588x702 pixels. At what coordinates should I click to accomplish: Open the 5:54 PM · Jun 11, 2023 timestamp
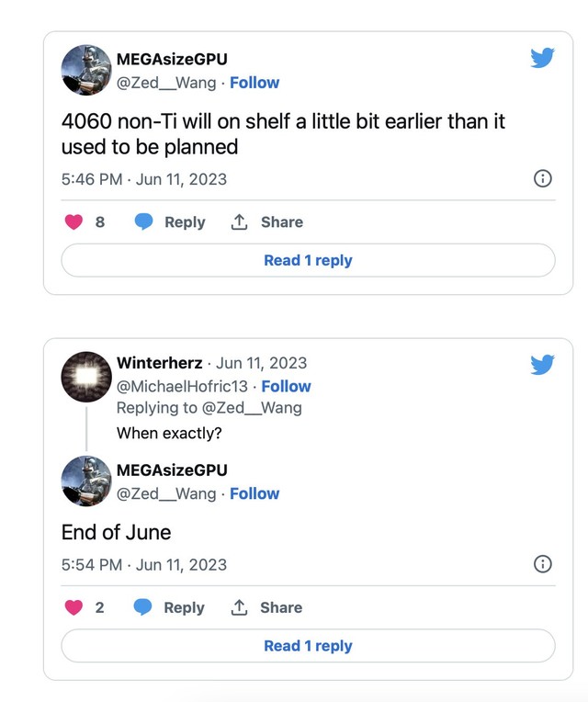[x=144, y=564]
